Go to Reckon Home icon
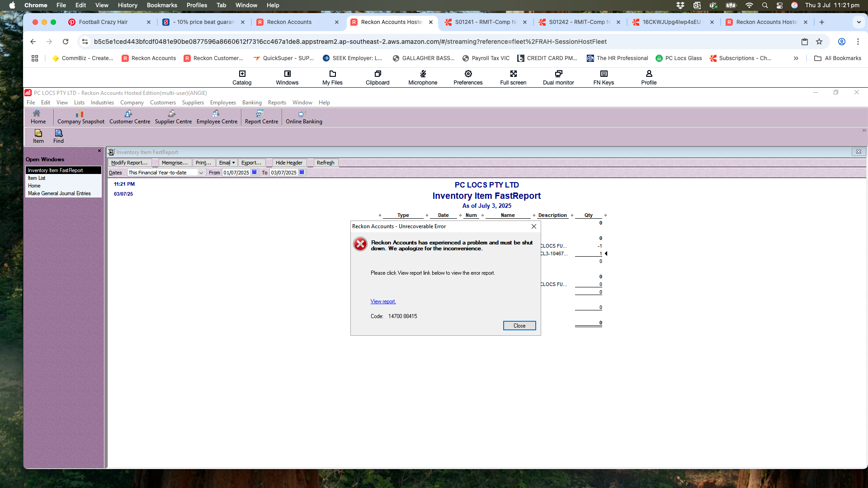 pos(38,117)
